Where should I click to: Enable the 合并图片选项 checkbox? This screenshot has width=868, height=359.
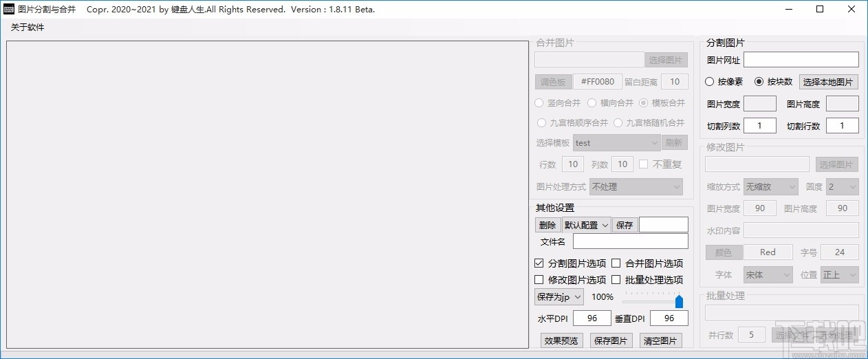click(x=616, y=263)
